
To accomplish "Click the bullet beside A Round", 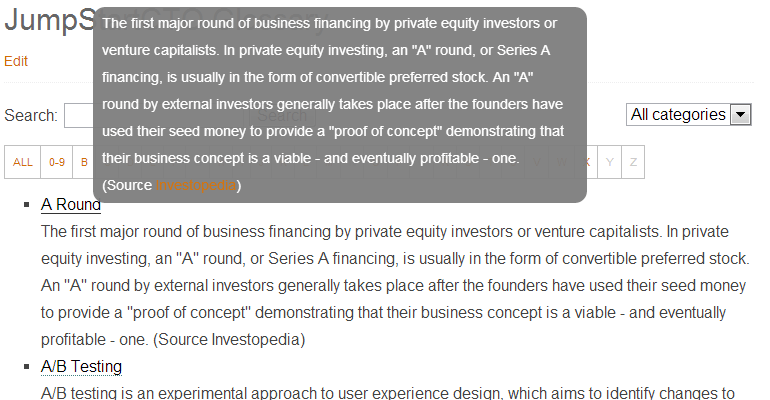I will coord(27,205).
